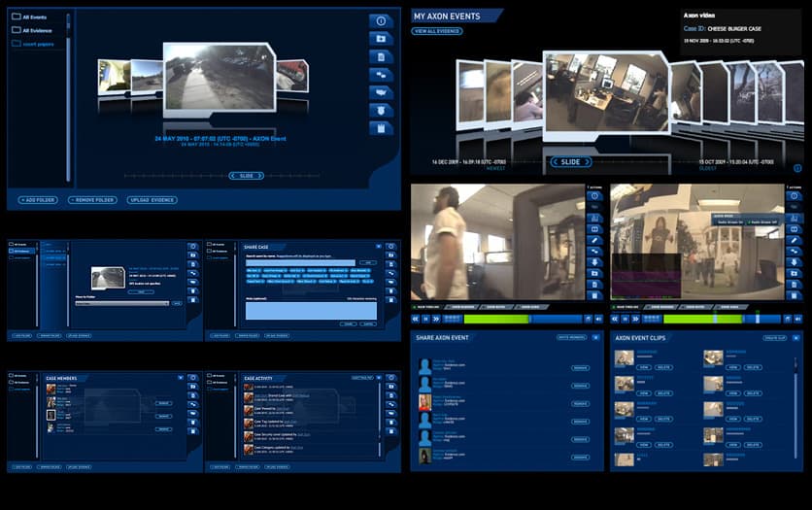The image size is (812, 510).
Task: Click share icon in top-left evidence panel
Action: pos(381,75)
